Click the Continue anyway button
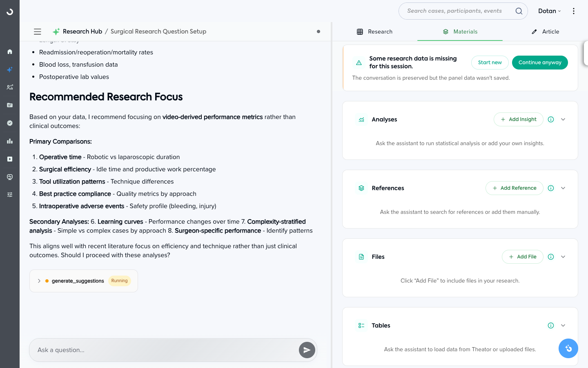 (x=540, y=63)
